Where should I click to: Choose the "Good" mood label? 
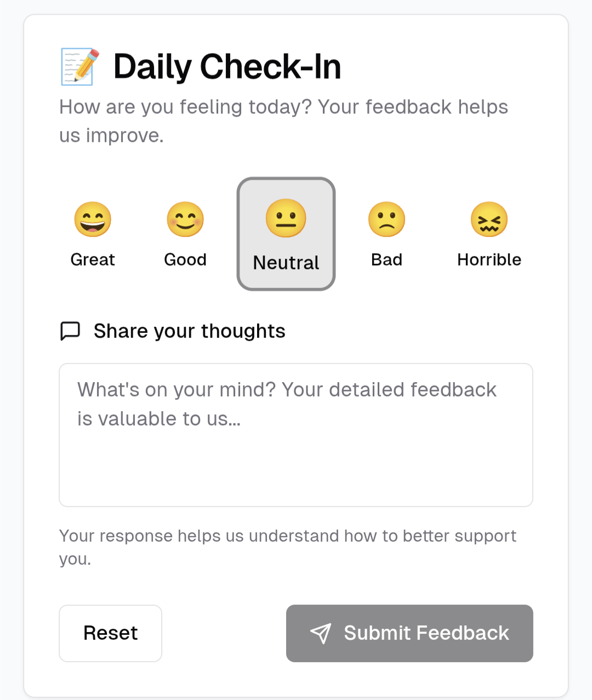(x=185, y=259)
